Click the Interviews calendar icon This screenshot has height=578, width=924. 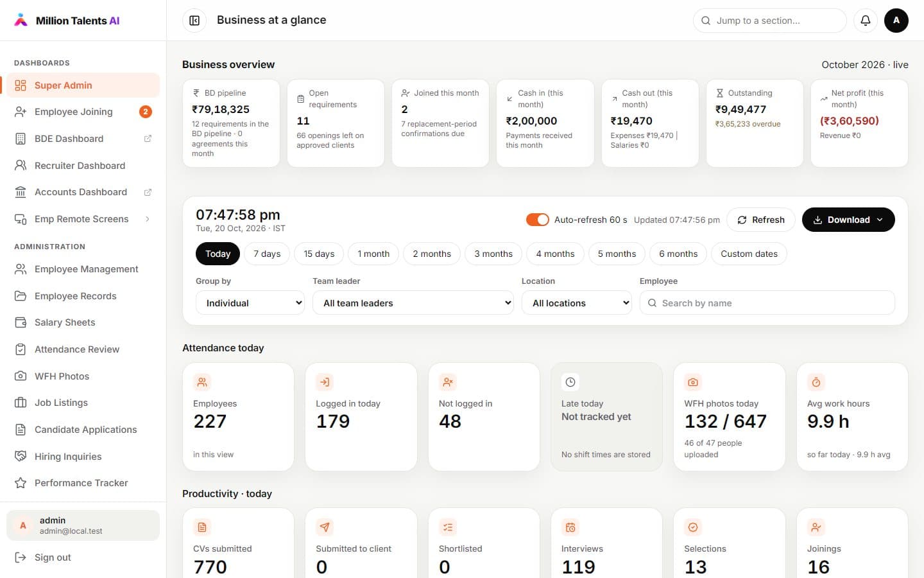pos(570,527)
